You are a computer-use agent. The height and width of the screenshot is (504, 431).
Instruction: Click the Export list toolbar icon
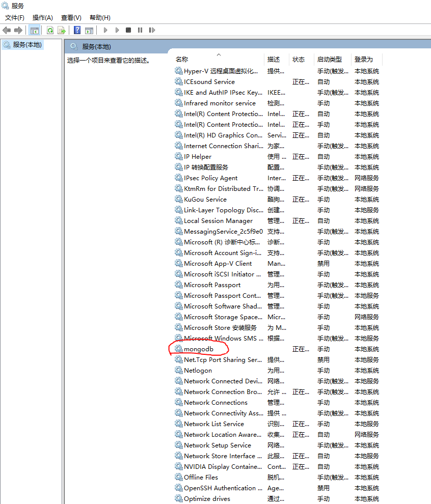62,30
